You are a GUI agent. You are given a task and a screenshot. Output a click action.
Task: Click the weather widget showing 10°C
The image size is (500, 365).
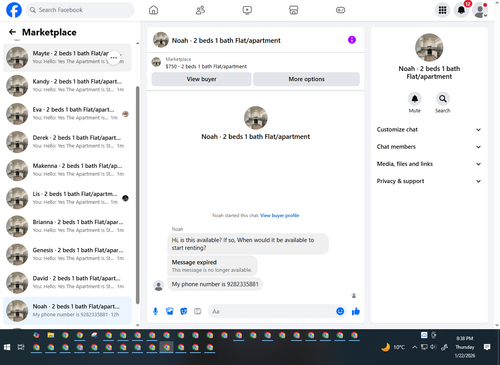click(x=393, y=347)
